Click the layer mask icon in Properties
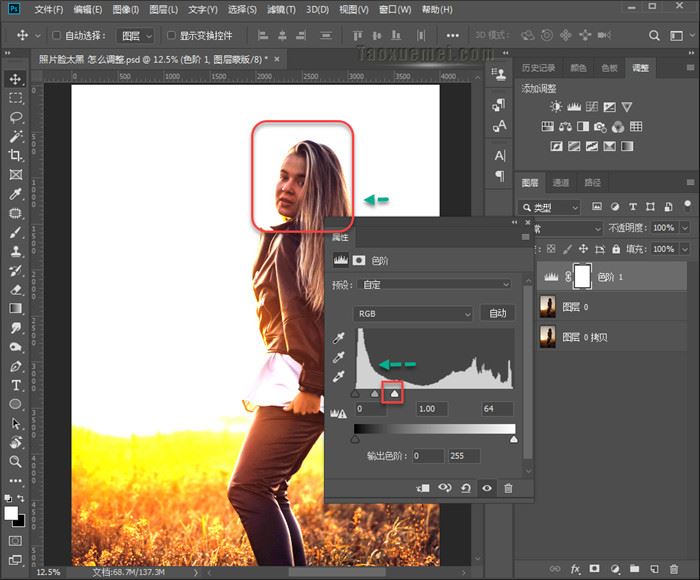This screenshot has width=700, height=580. click(x=359, y=260)
